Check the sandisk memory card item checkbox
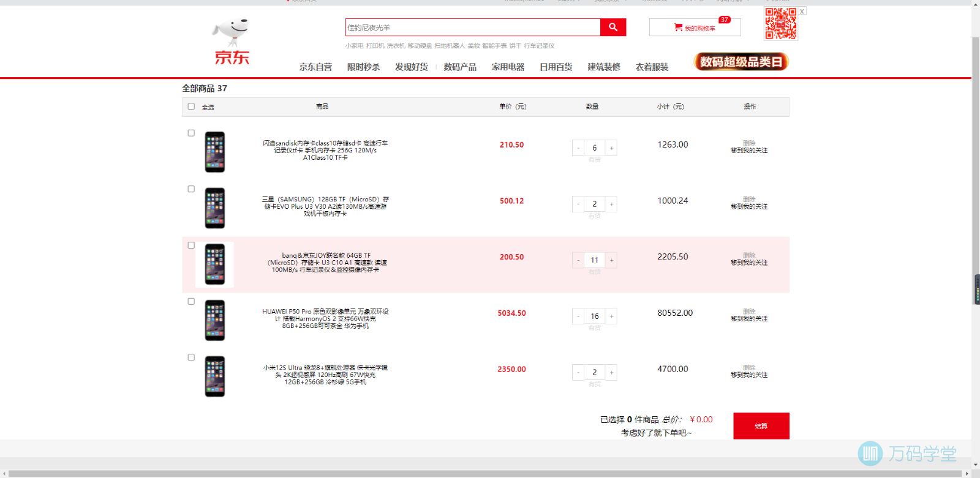Viewport: 980px width, 478px height. pos(191,133)
